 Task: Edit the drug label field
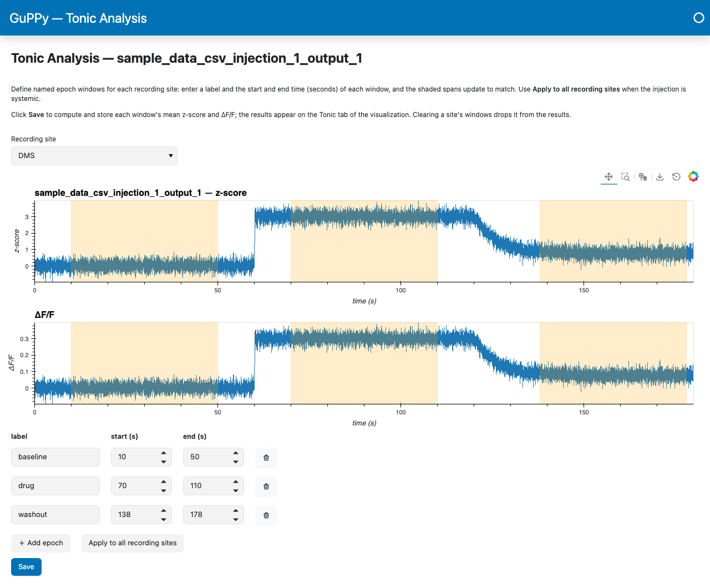click(x=55, y=486)
